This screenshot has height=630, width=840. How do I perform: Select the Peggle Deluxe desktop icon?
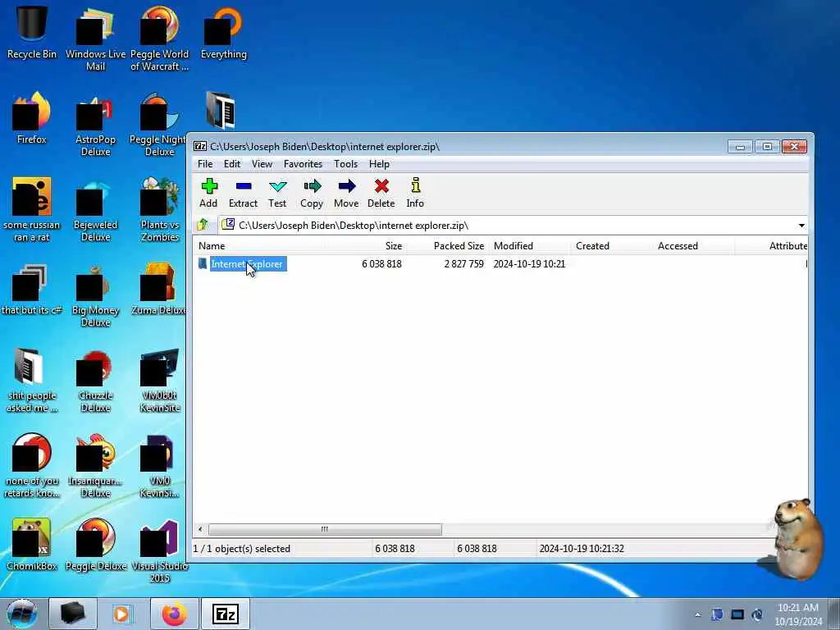pyautogui.click(x=96, y=545)
